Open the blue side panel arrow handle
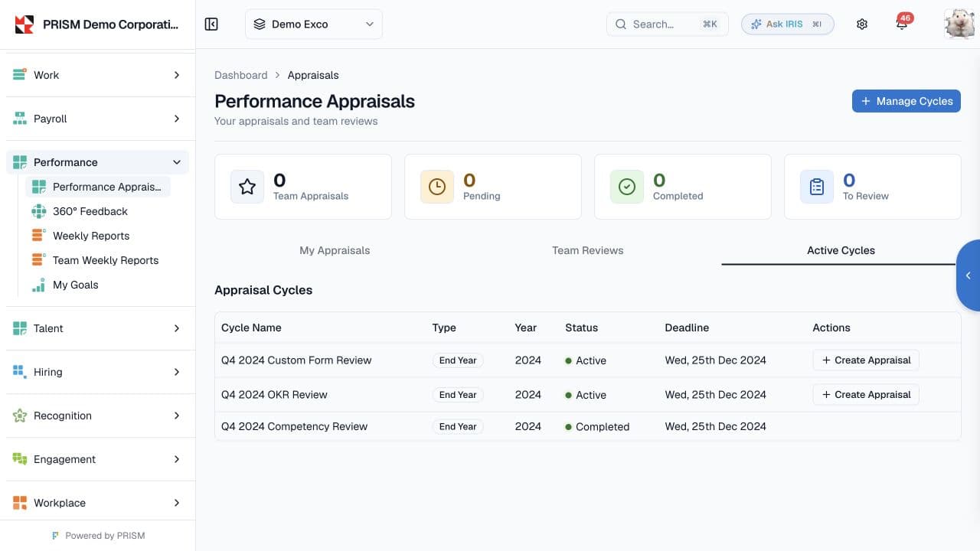Screen dimensions: 980x551 [x=969, y=275]
